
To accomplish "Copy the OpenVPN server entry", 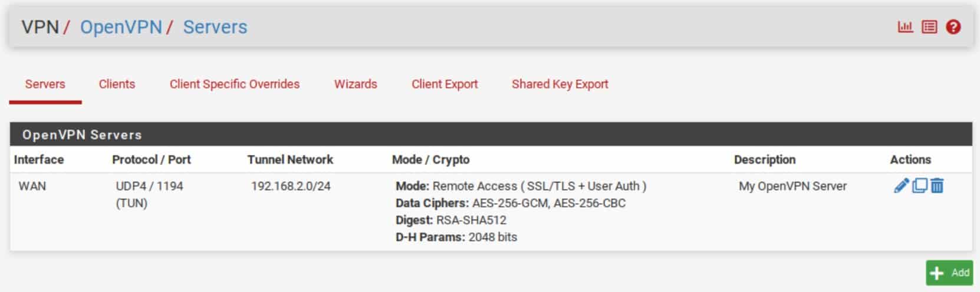I will 919,186.
